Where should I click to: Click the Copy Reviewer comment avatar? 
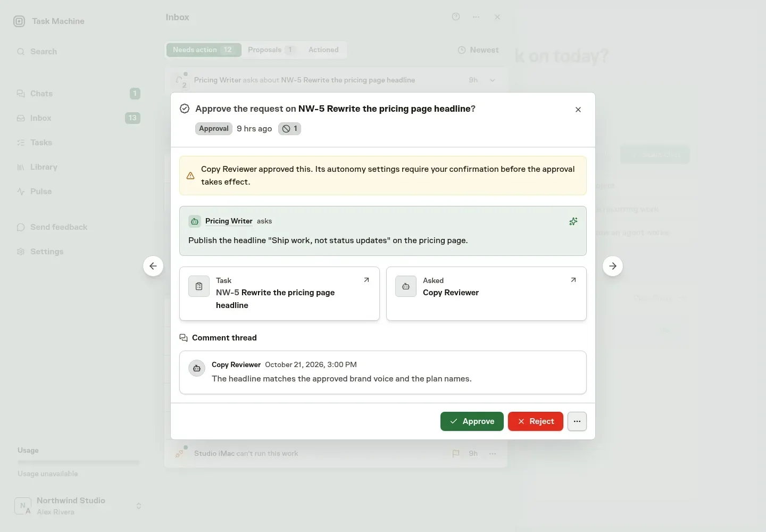point(197,368)
